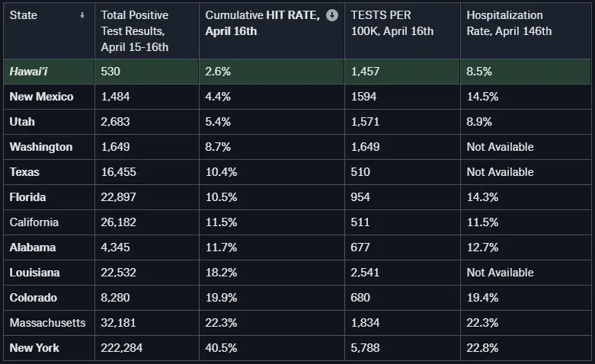Click Washington in the State column

point(40,147)
